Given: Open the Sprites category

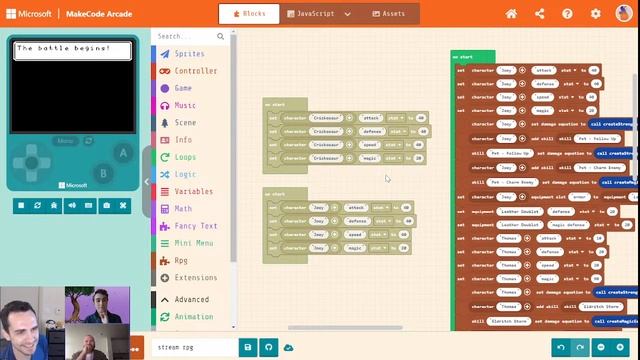Looking at the screenshot, I should click(190, 54).
